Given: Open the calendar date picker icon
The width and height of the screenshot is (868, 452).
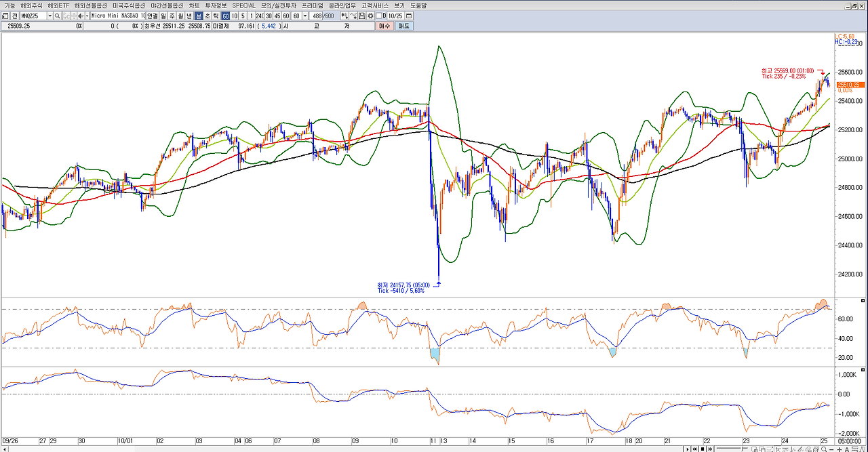Looking at the screenshot, I should (409, 16).
